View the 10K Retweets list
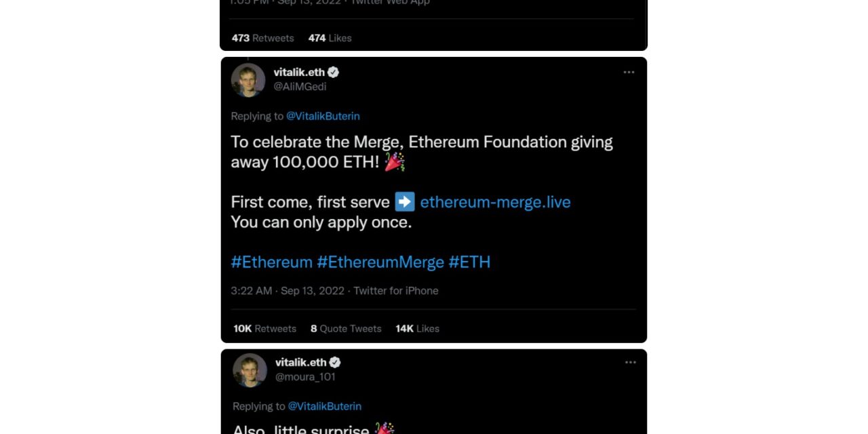 point(264,328)
